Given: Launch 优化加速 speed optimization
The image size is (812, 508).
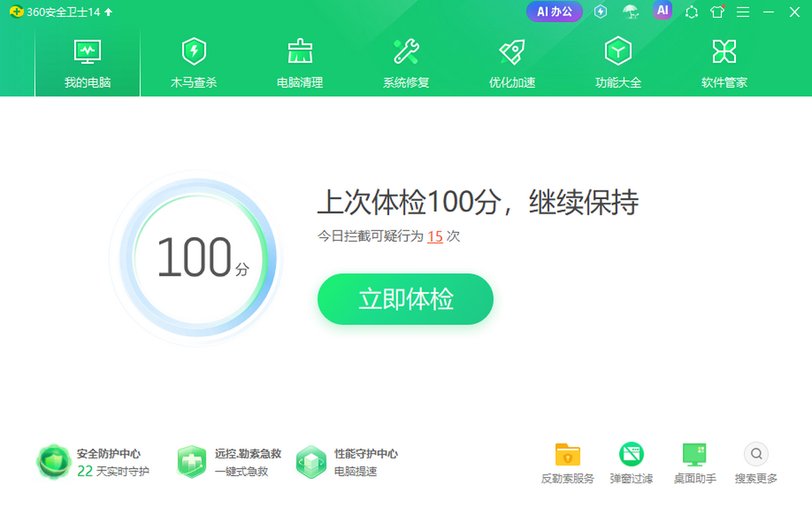Looking at the screenshot, I should pyautogui.click(x=512, y=61).
